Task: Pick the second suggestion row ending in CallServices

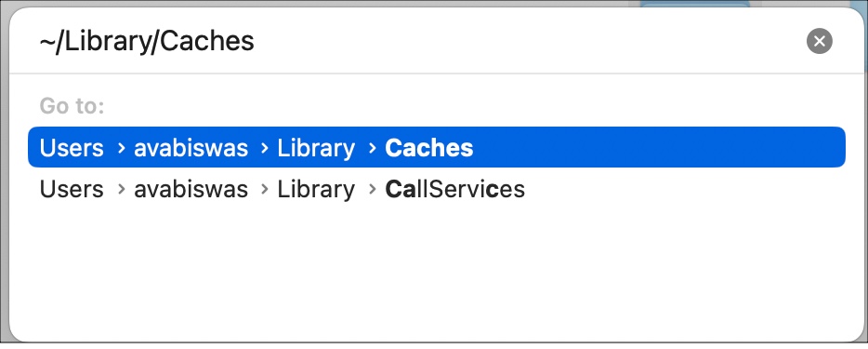Action: [x=437, y=190]
